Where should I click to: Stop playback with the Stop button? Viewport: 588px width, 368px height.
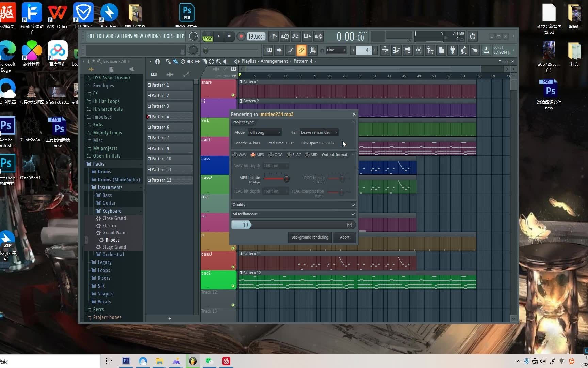pyautogui.click(x=229, y=36)
